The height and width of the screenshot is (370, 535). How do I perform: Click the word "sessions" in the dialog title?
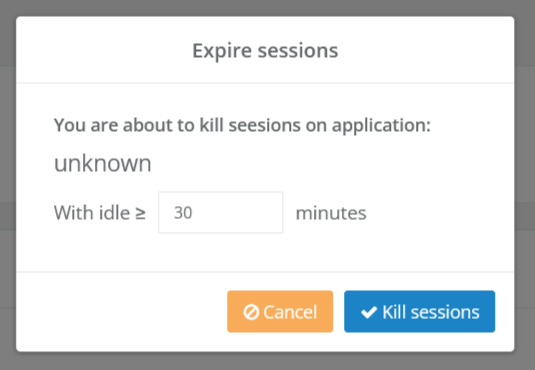pyautogui.click(x=298, y=51)
